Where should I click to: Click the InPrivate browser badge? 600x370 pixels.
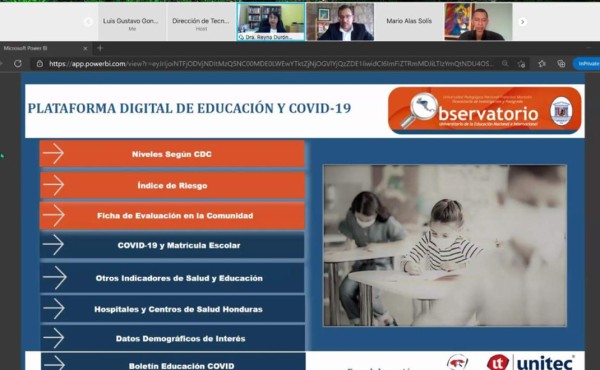[587, 64]
